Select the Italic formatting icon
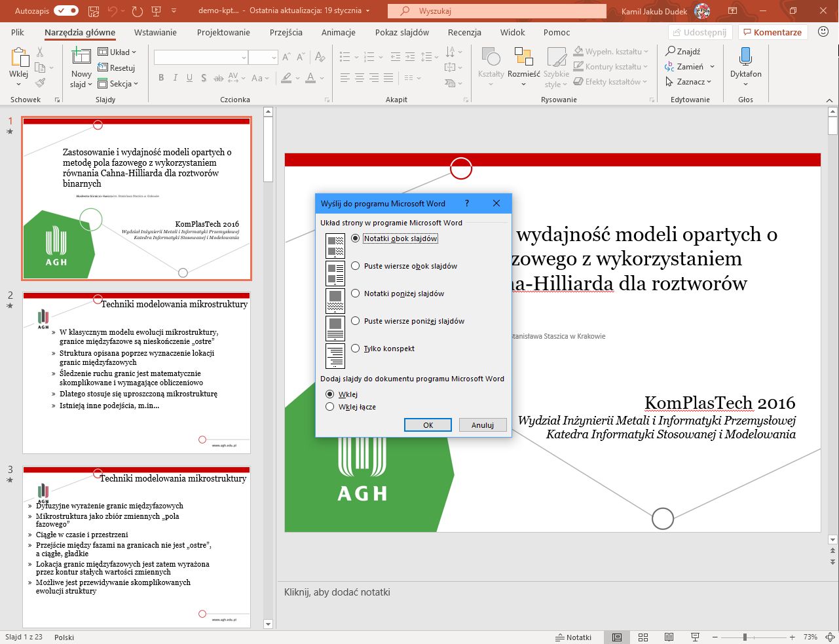 coord(175,77)
